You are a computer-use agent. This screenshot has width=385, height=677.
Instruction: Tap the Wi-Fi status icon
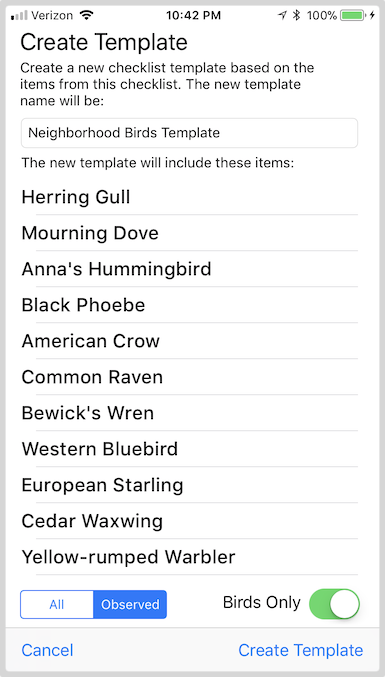[87, 16]
